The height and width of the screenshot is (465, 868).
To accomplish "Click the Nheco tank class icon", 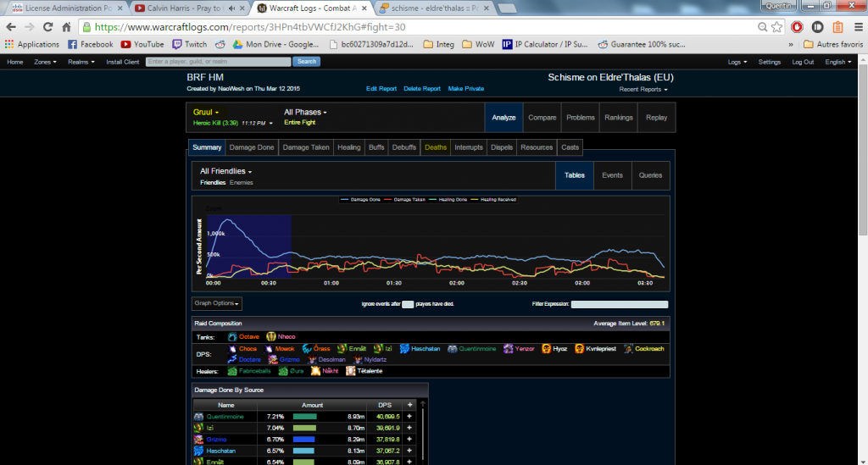I will (x=270, y=337).
